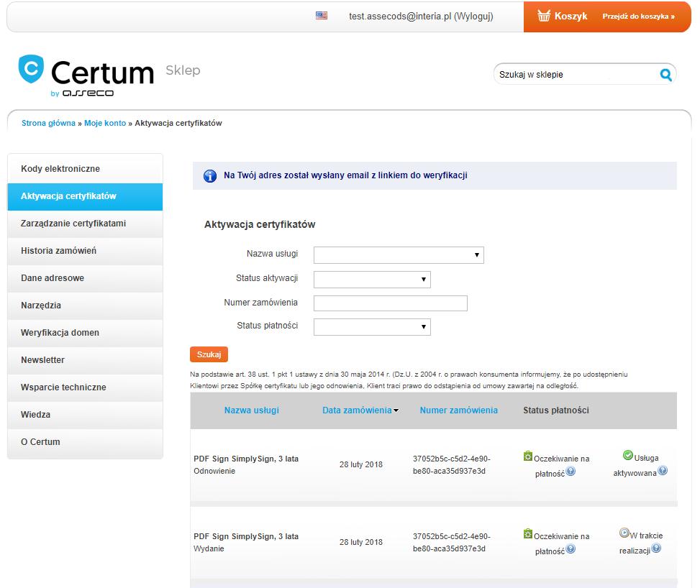Open the Nazwa usługi dropdown
700x588 pixels.
pos(399,255)
